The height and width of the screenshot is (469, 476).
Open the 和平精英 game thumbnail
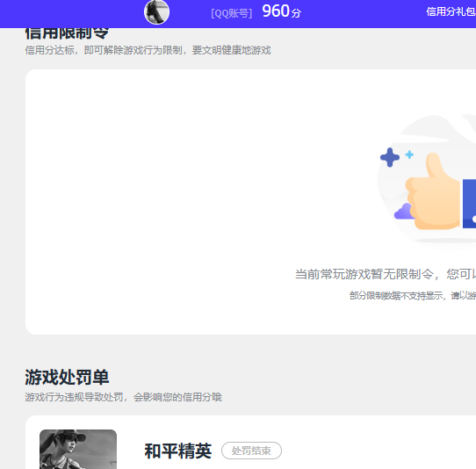click(78, 450)
